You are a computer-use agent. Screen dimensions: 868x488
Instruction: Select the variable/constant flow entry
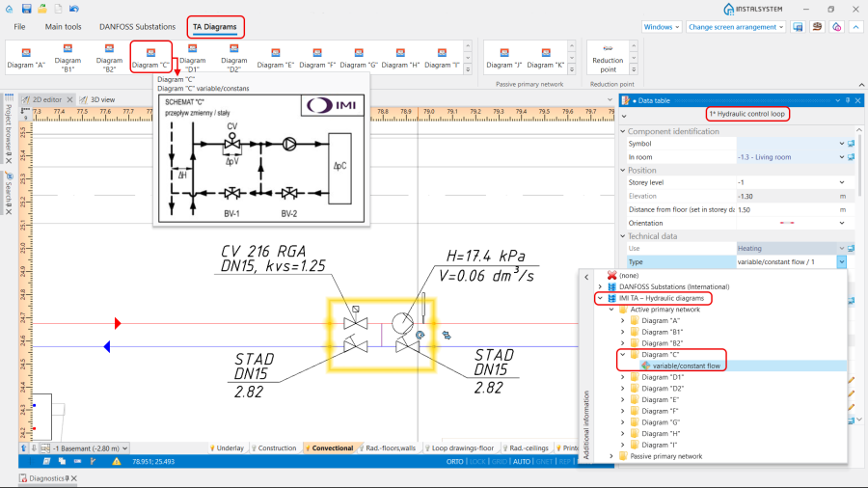(x=687, y=366)
